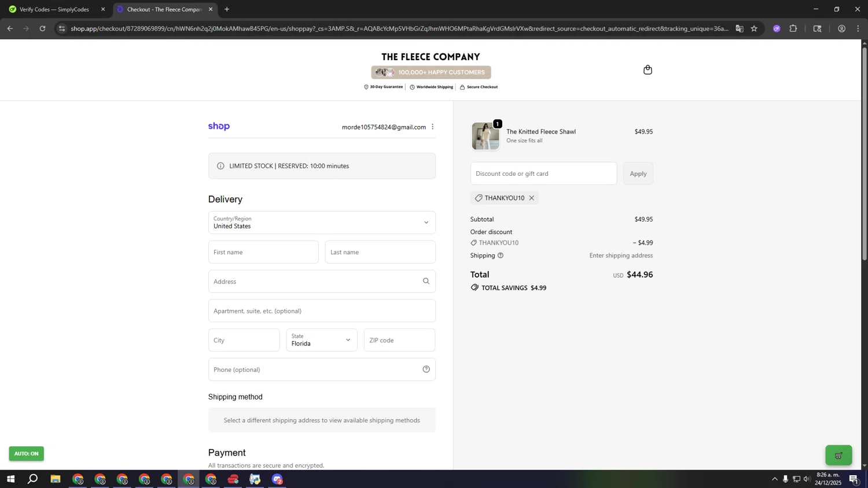Click the taskbar clock and date
The height and width of the screenshot is (488, 868).
(828, 479)
